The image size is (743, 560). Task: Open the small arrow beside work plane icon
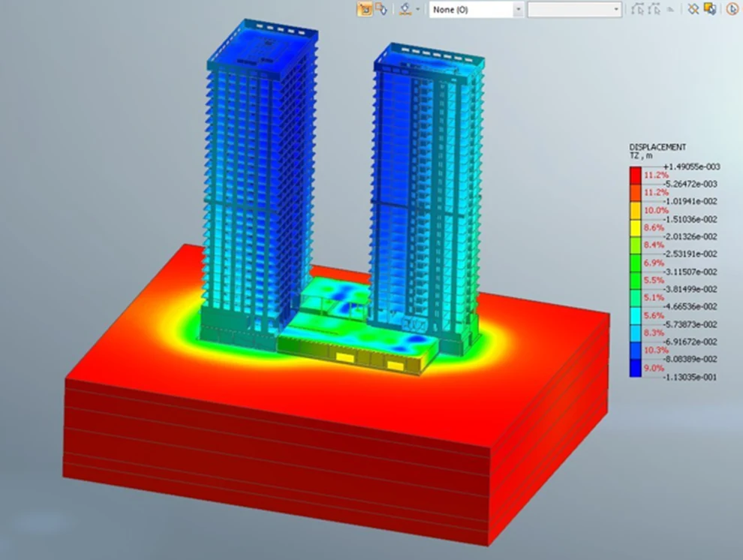point(417,9)
